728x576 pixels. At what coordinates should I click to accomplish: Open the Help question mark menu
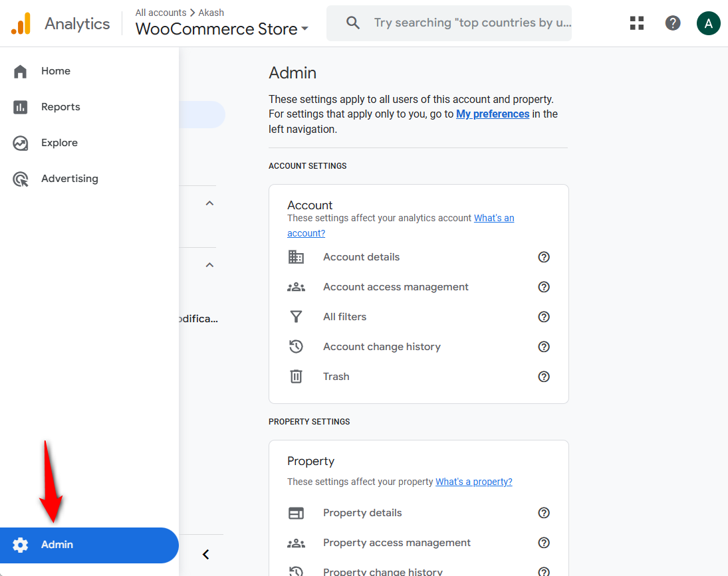coord(673,23)
